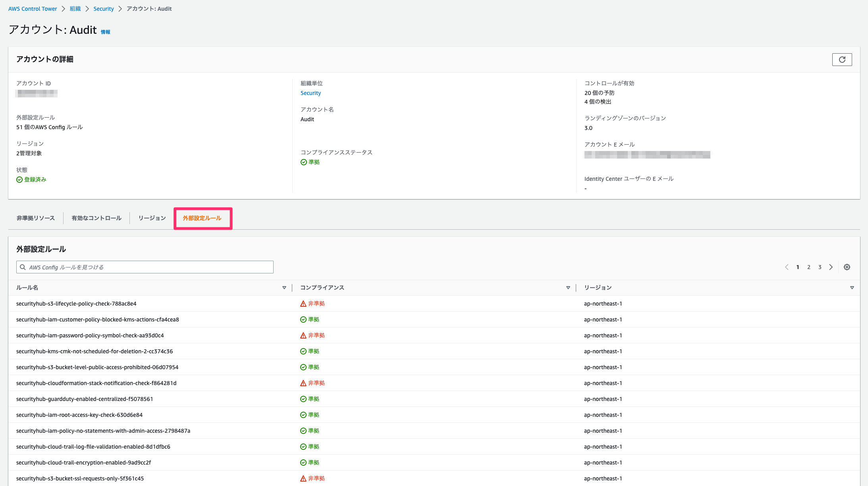
Task: Go to next page with right chevron
Action: click(x=831, y=267)
